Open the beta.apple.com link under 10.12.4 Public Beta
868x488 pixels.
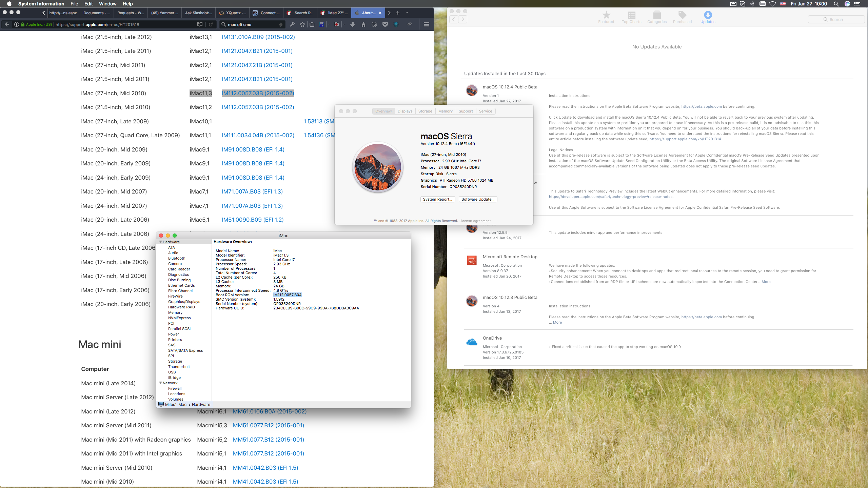702,106
